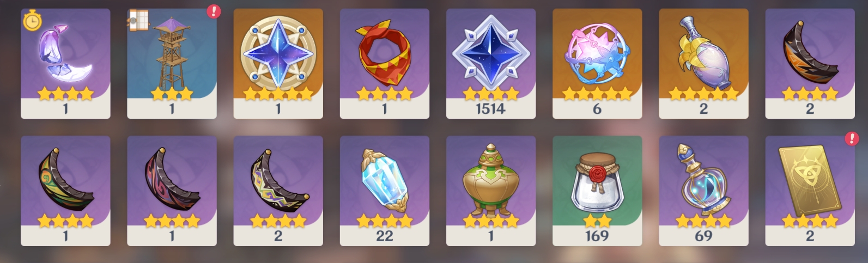The width and height of the screenshot is (868, 263).
Task: Click the stopwatch timer badge on crescent item
Action: (x=32, y=20)
